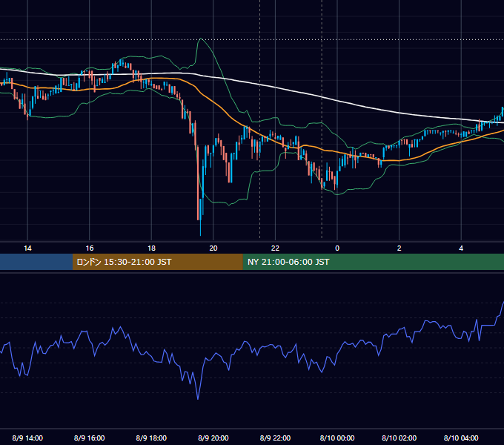This screenshot has height=445, width=504.
Task: Click the 0 hour label on the price chart axis
Action: 337,248
